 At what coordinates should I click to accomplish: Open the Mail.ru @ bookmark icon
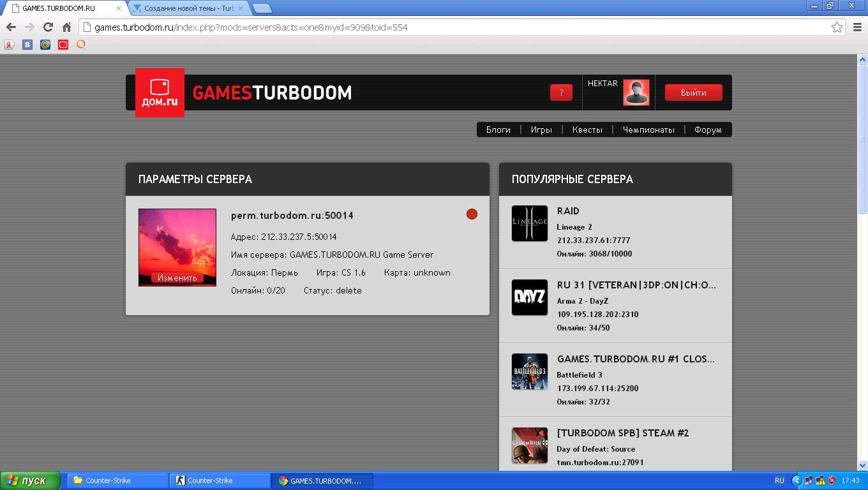point(45,45)
